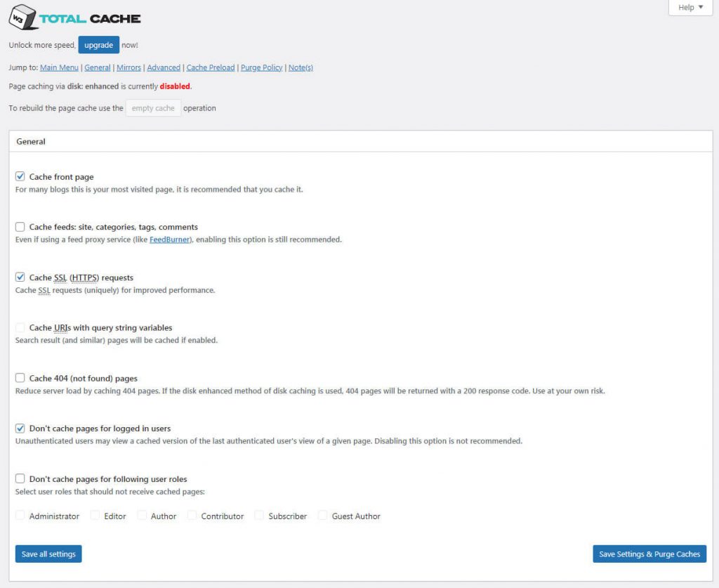
Task: Go to Cache Preload section
Action: point(211,67)
